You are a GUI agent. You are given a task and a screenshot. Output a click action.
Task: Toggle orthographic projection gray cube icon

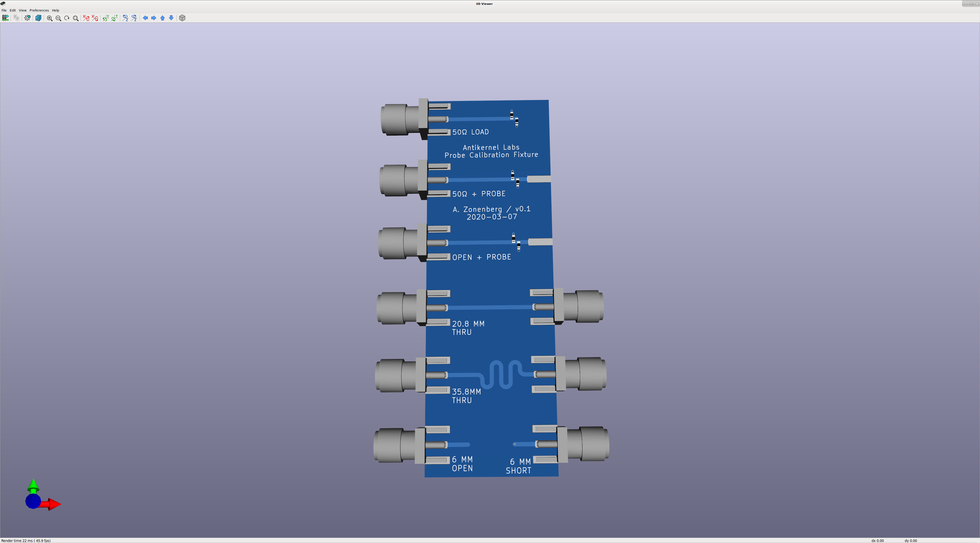182,18
